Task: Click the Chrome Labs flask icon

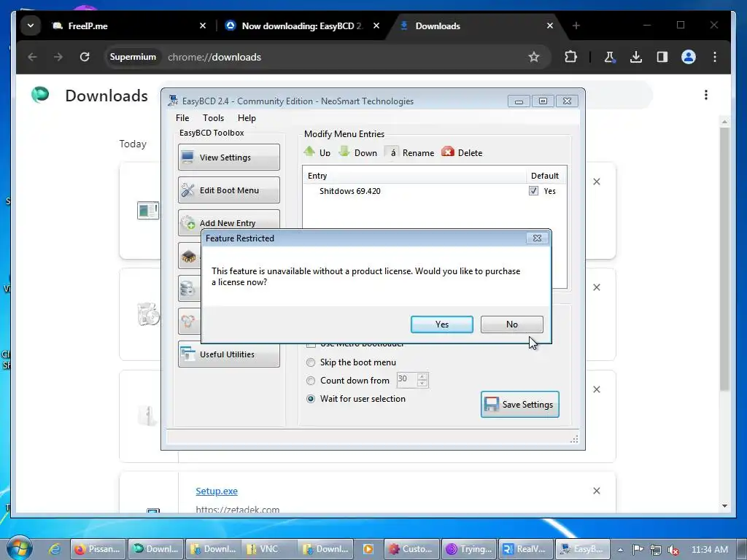Action: pyautogui.click(x=609, y=57)
